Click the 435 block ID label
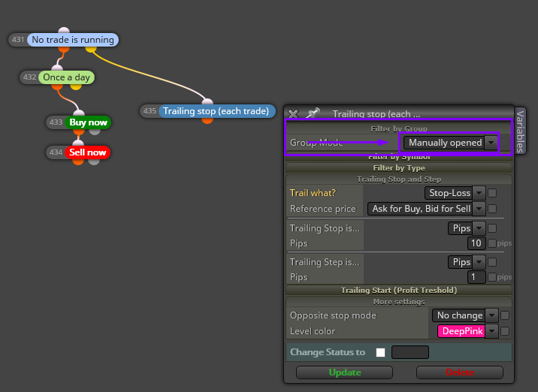 pos(150,111)
